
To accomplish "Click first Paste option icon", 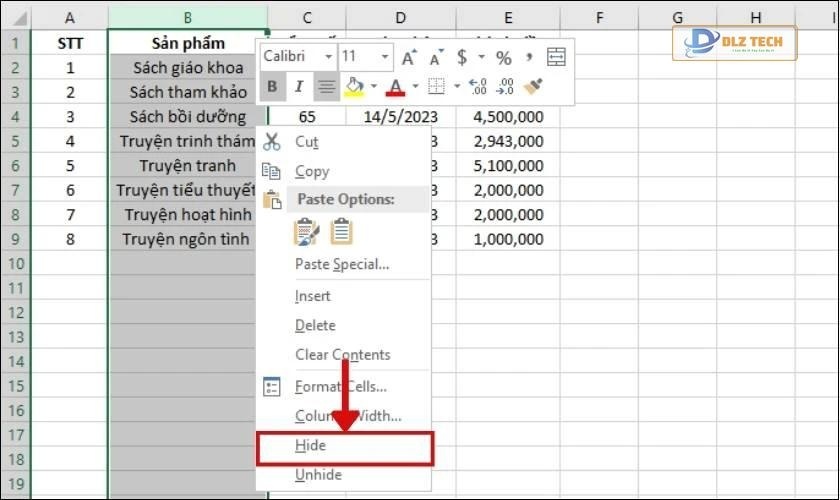I will (x=306, y=232).
